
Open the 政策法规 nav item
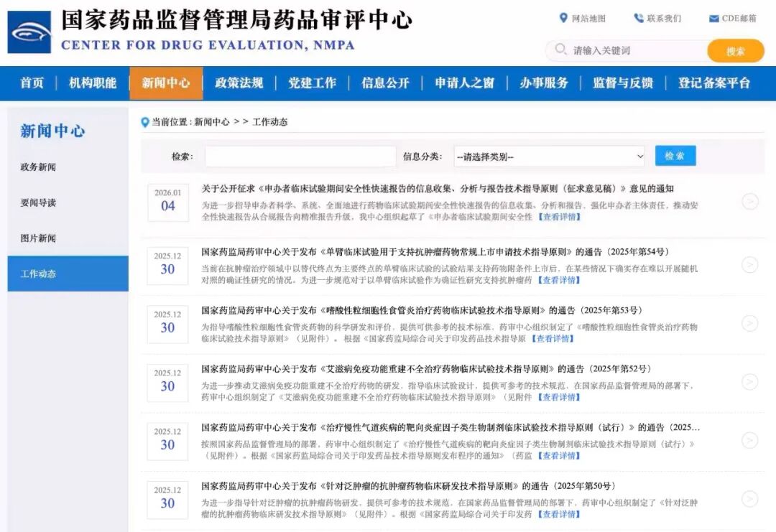239,83
